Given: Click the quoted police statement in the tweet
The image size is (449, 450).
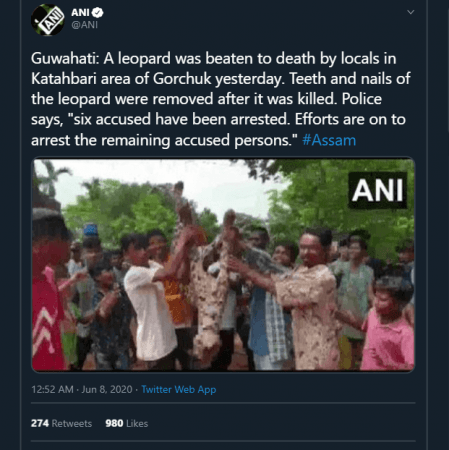Looking at the screenshot, I should pos(183,130).
